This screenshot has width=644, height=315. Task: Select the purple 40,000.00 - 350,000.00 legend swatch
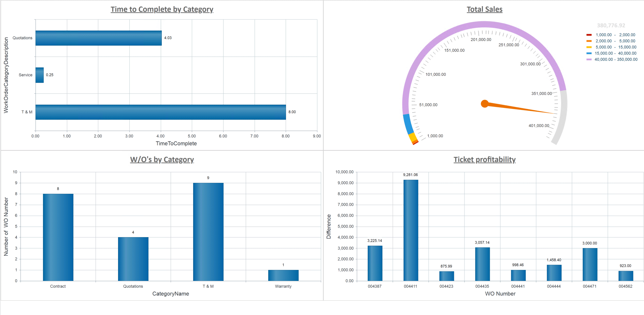click(x=588, y=59)
